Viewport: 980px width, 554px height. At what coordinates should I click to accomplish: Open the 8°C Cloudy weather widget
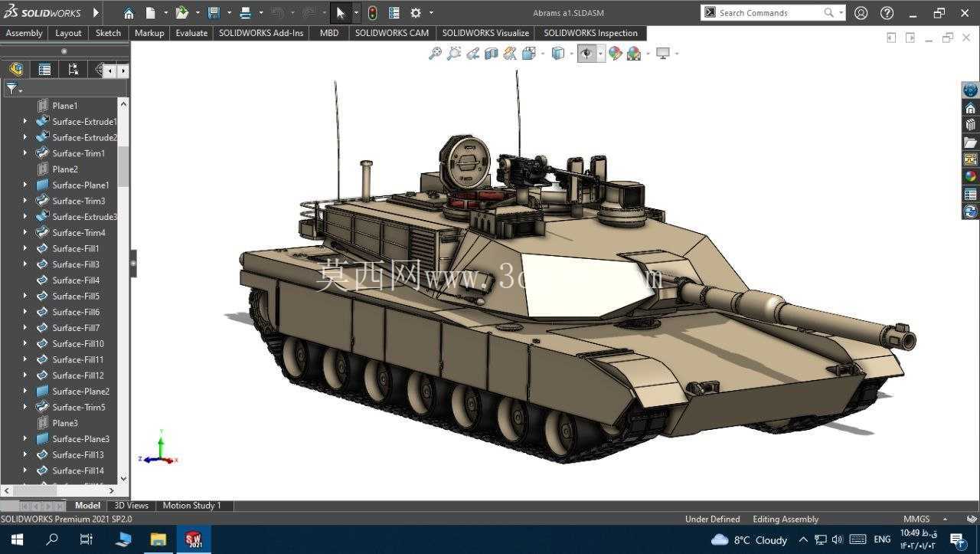(749, 539)
